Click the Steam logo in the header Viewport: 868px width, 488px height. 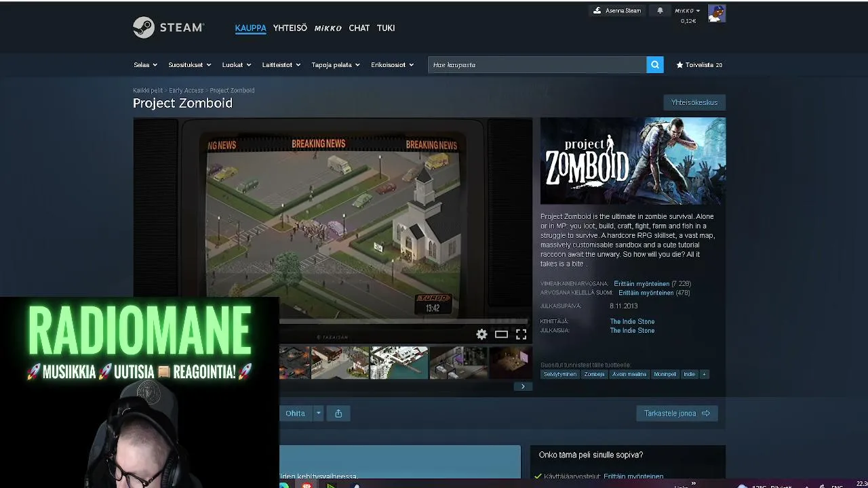tap(168, 28)
